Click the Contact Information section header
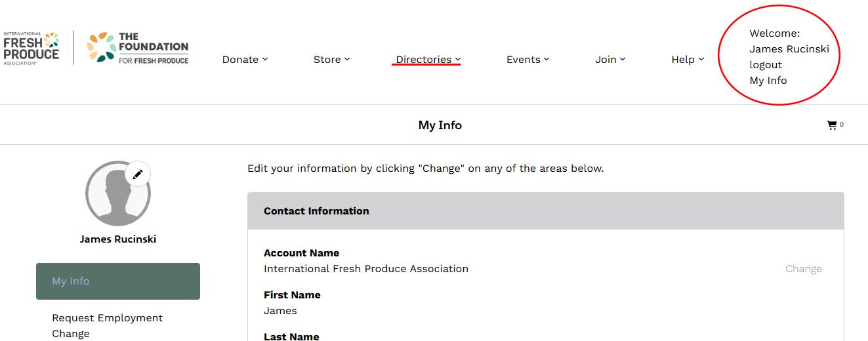This screenshot has height=341, width=868. point(546,211)
